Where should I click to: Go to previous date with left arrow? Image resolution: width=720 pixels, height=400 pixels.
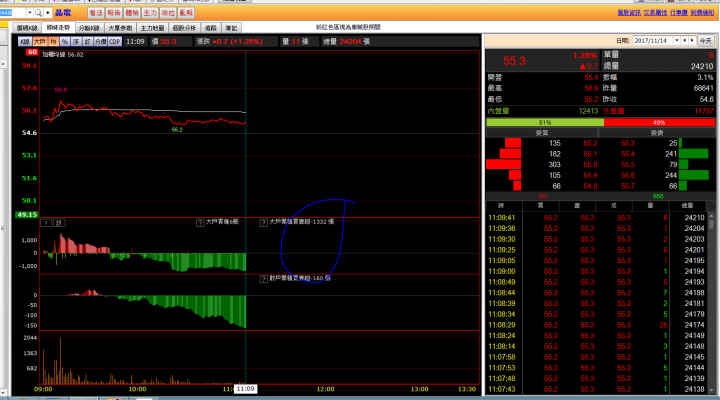pos(685,41)
